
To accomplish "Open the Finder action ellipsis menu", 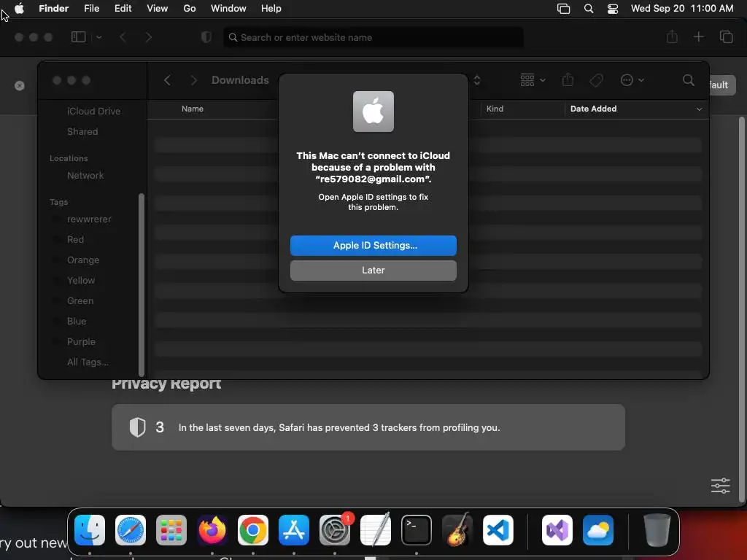I will (x=632, y=80).
